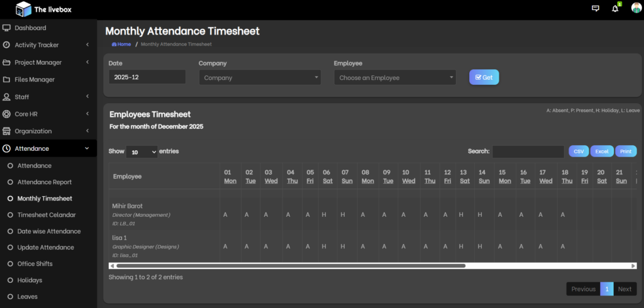Image resolution: width=644 pixels, height=308 pixels.
Task: Change the show entries count dropdown
Action: pos(142,151)
